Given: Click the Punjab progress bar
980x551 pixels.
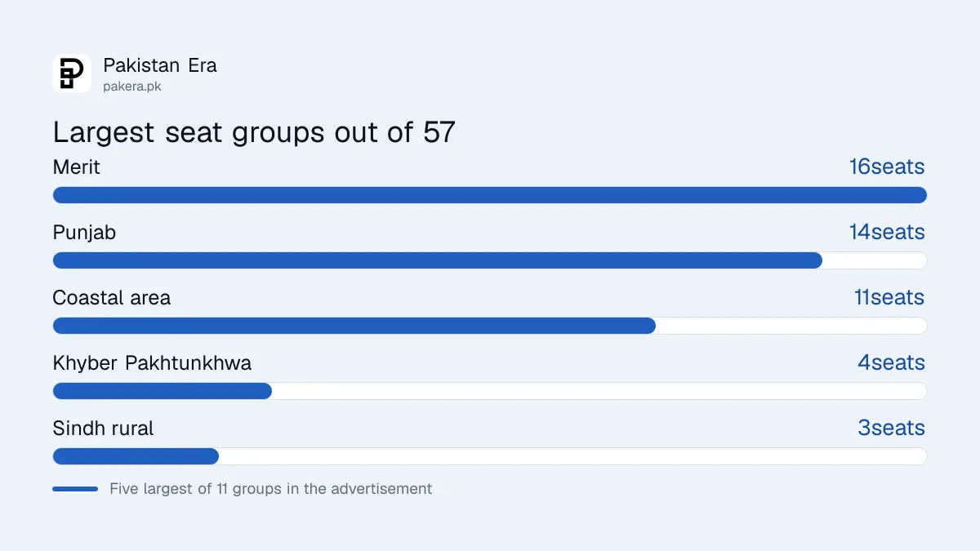Looking at the screenshot, I should (490, 260).
